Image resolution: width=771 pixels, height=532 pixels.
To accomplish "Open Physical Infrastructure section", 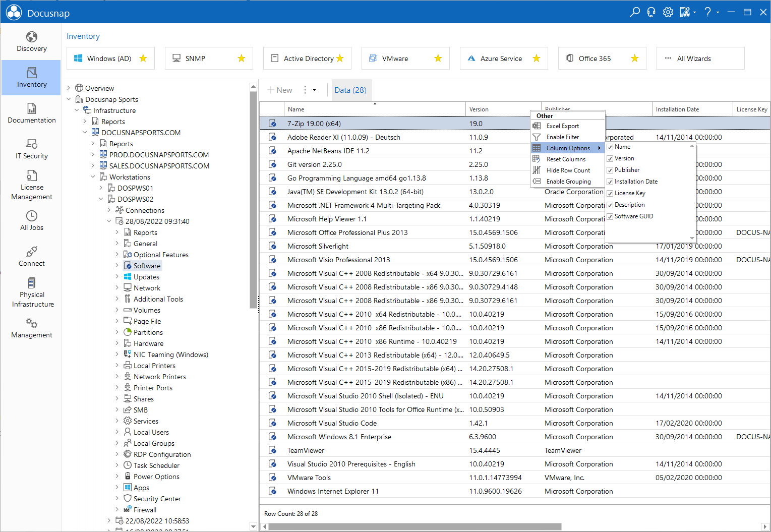I will [x=31, y=292].
